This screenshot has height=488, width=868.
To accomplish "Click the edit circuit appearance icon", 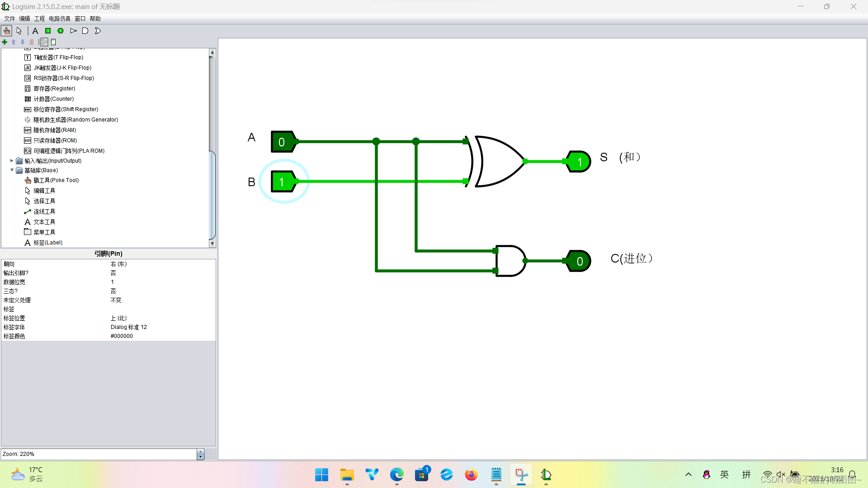I will [53, 42].
